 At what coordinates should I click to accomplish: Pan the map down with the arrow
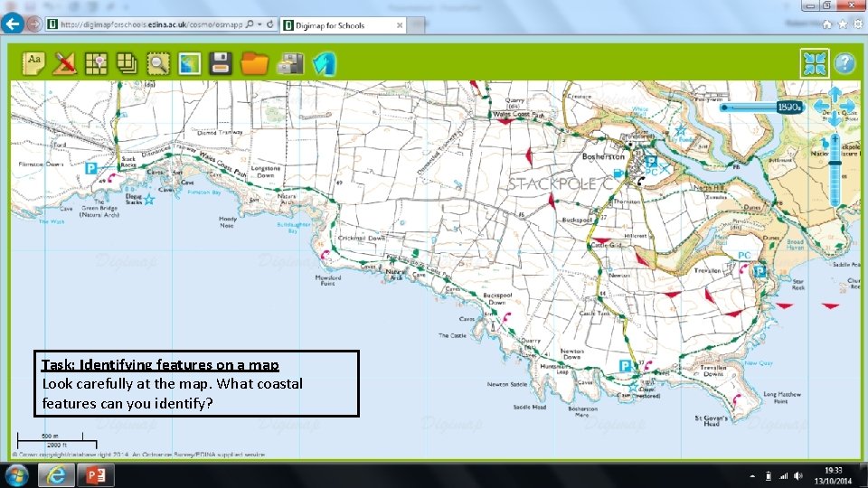(x=835, y=119)
